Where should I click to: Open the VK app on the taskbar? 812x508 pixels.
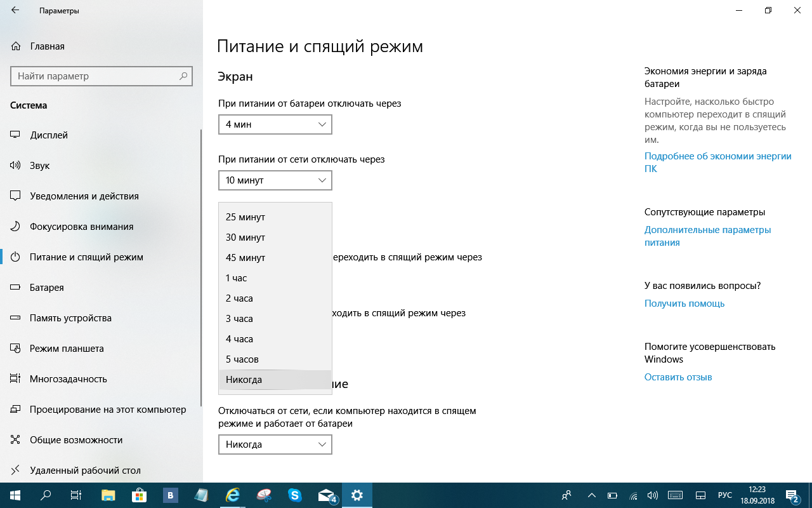pyautogui.click(x=170, y=495)
